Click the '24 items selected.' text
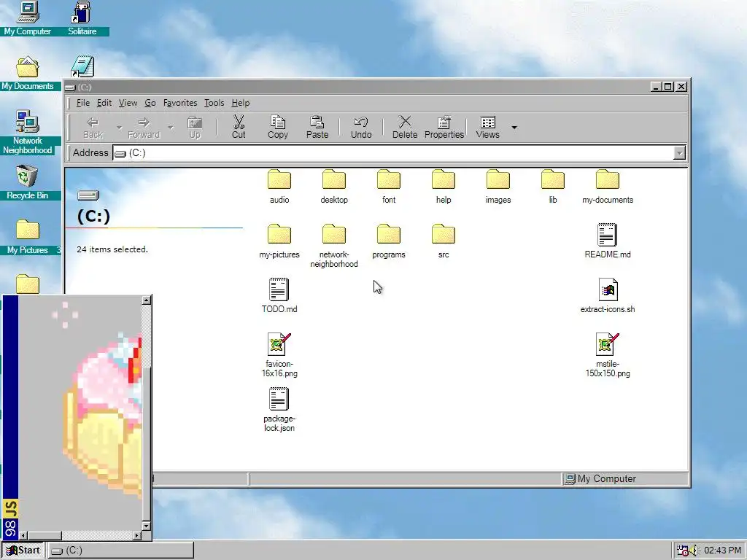This screenshot has height=560, width=747. (112, 249)
